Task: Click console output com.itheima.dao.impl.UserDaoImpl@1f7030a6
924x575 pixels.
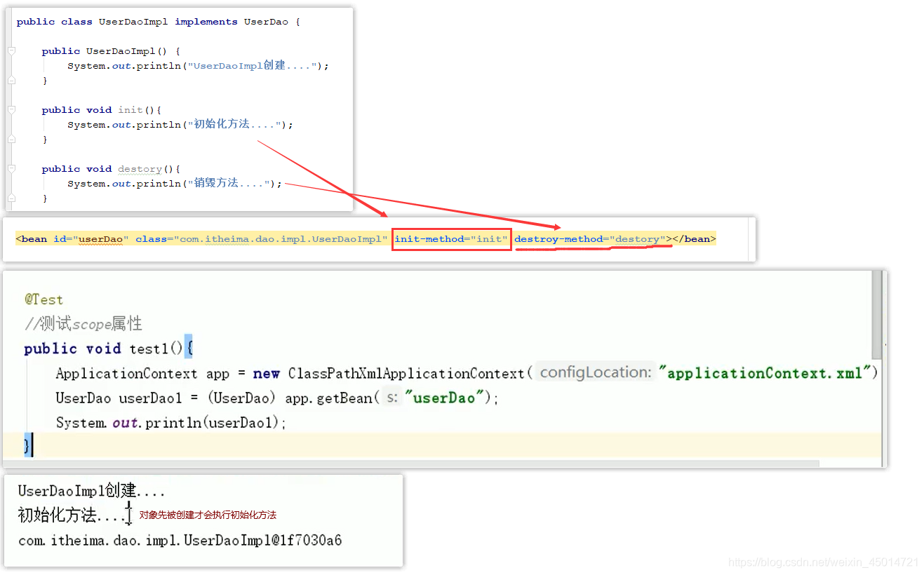Action: coord(180,541)
